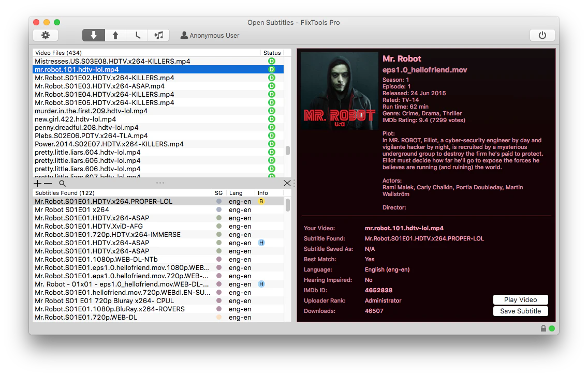Image resolution: width=588 pixels, height=376 pixels.
Task: Open download history via the clock icon
Action: coord(137,35)
